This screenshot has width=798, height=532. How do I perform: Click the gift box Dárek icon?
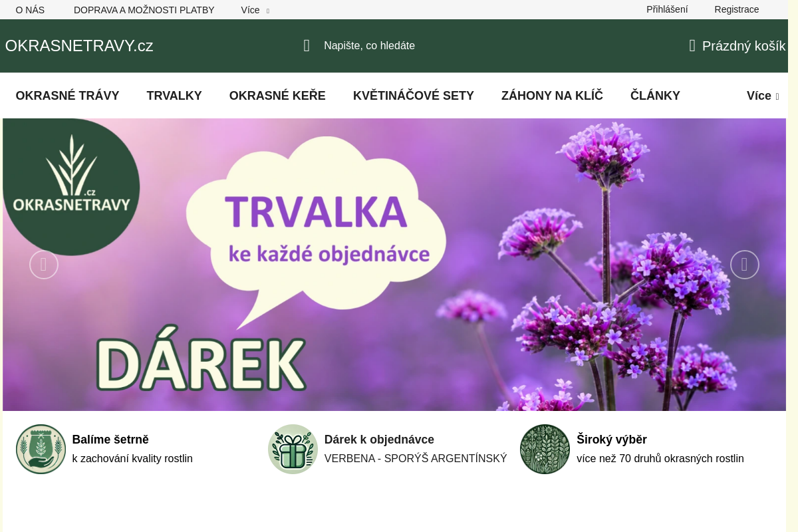293,449
